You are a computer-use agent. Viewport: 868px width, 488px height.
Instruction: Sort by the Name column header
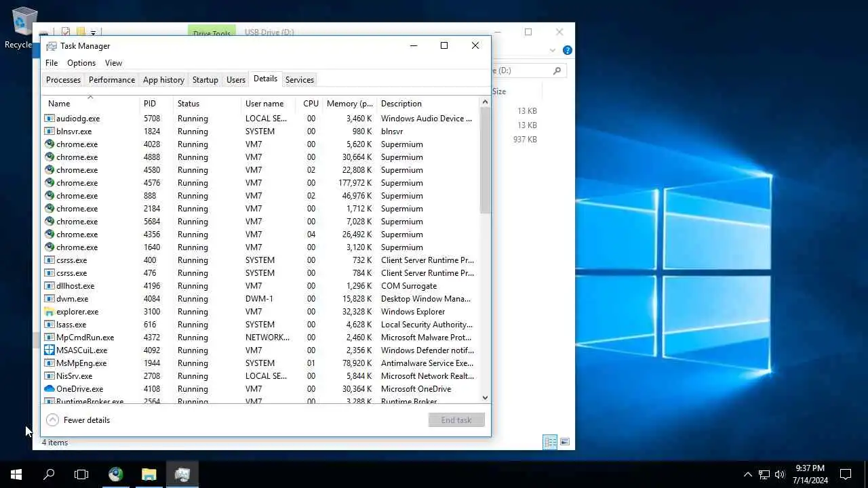(x=90, y=104)
